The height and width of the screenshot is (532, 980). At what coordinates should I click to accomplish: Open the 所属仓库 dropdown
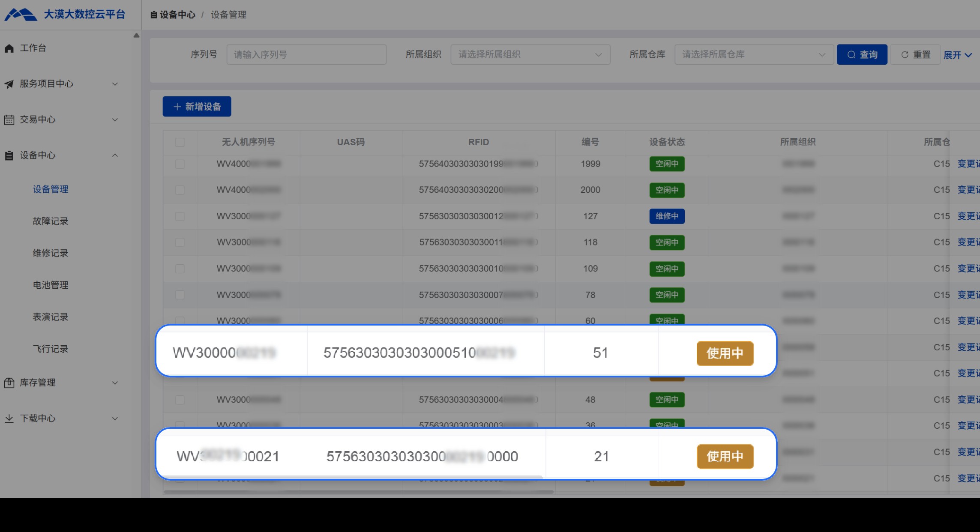[754, 54]
